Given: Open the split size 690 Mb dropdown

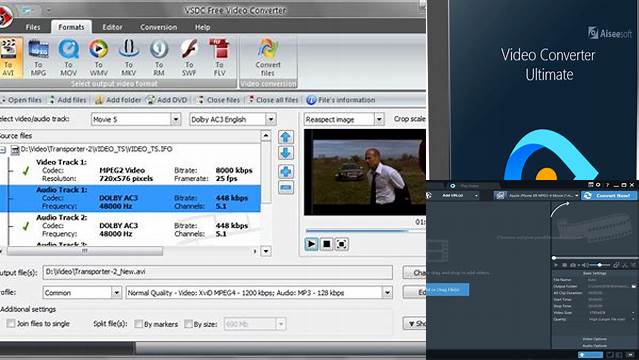Looking at the screenshot, I should [x=281, y=325].
